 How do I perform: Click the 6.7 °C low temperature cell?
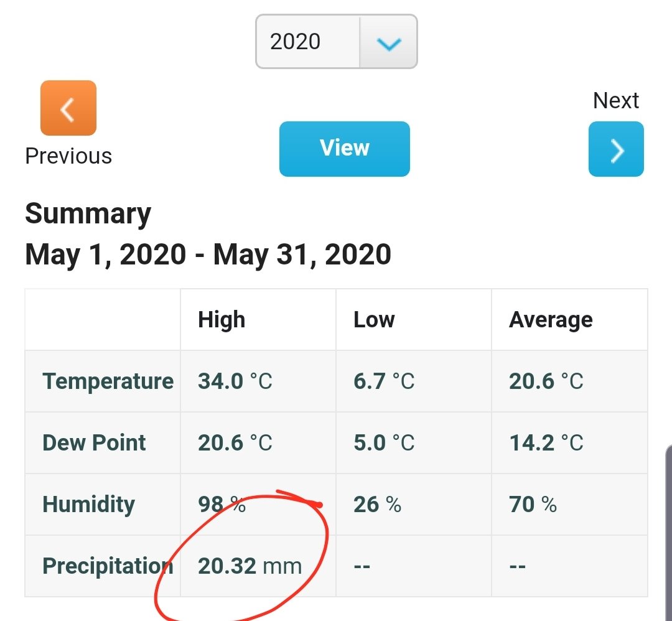tap(384, 381)
